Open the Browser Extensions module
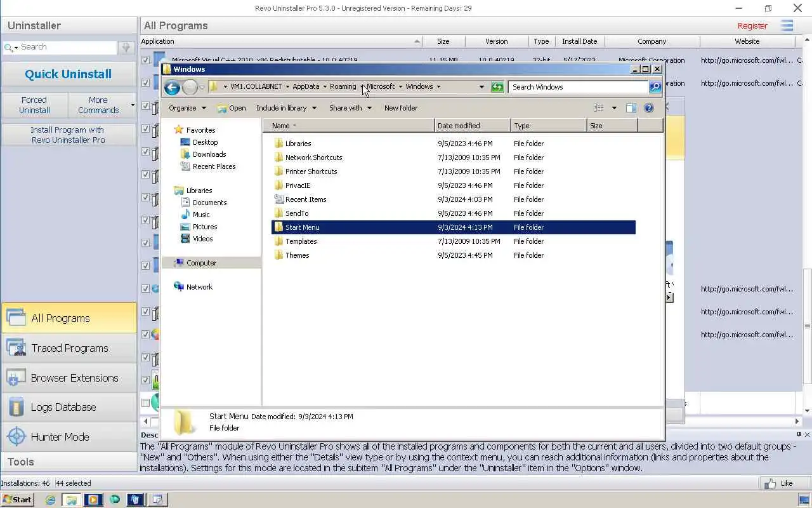This screenshot has height=508, width=812. [x=69, y=378]
